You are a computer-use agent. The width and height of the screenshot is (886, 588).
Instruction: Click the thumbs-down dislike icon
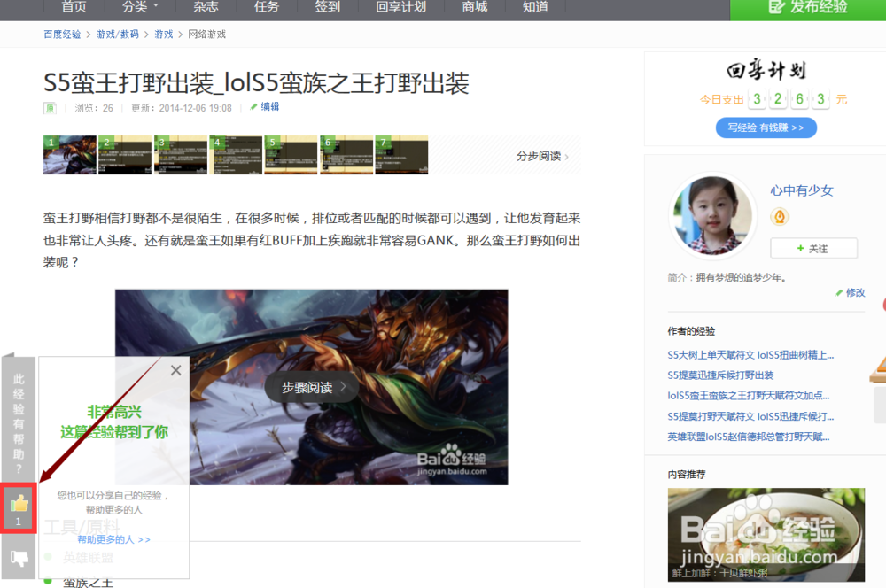pos(18,557)
